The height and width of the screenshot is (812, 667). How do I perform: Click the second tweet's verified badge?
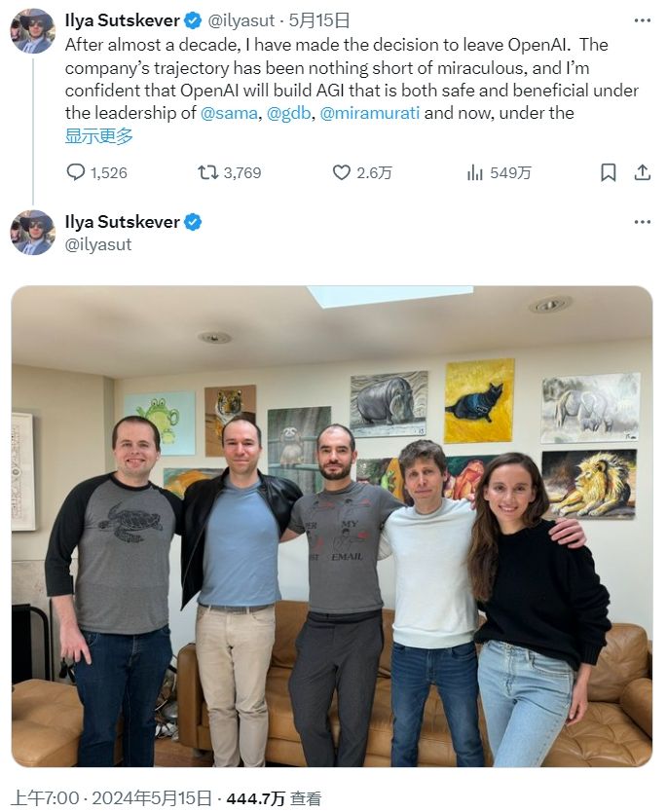tap(194, 222)
